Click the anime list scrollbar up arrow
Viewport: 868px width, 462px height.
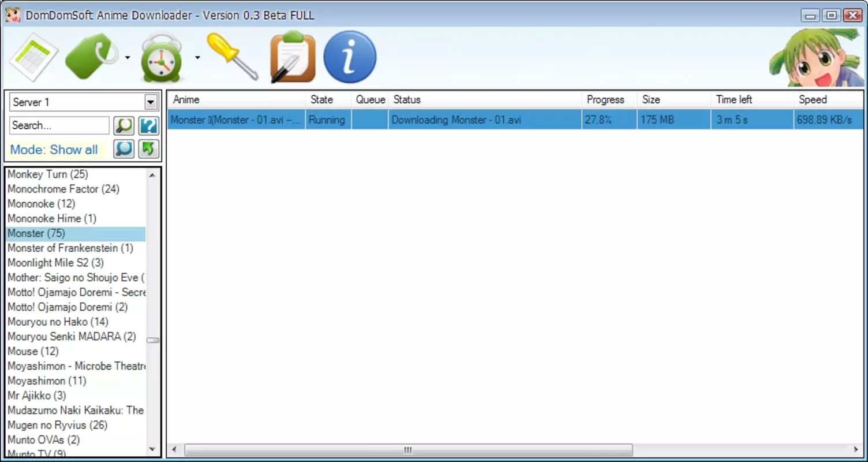pyautogui.click(x=153, y=174)
